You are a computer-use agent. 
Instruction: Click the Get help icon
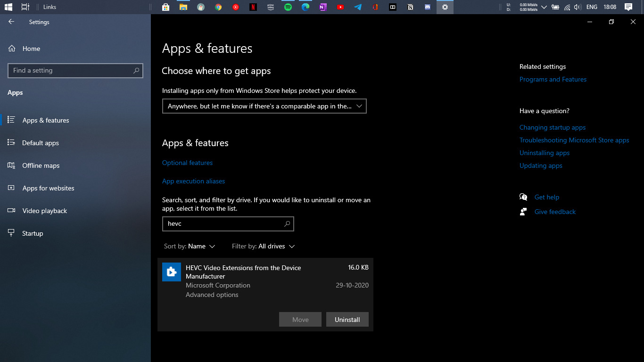[x=523, y=197]
